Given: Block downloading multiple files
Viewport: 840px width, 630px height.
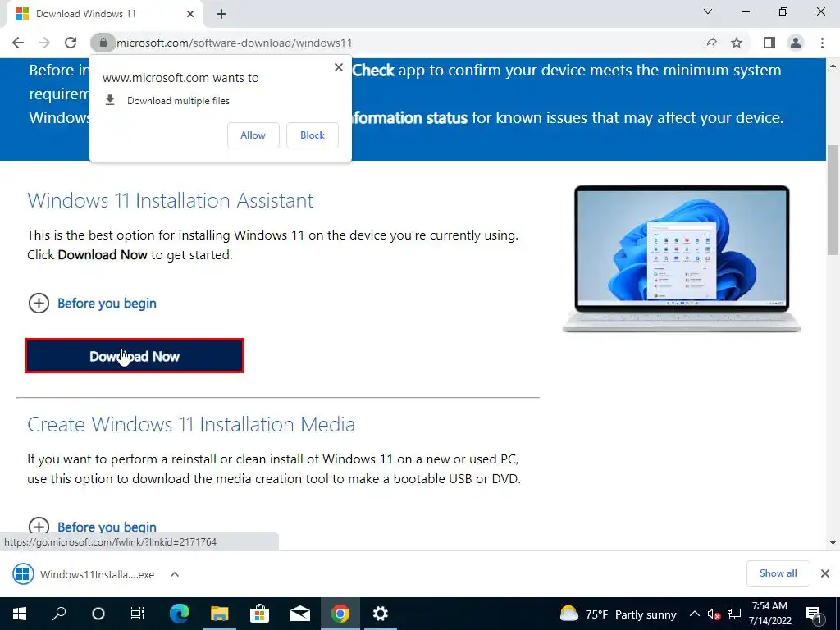Looking at the screenshot, I should coord(313,135).
